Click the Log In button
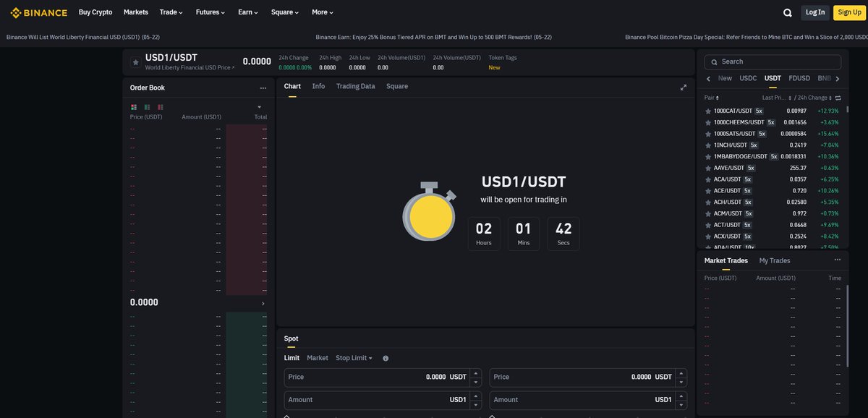Image resolution: width=868 pixels, height=418 pixels. click(815, 12)
